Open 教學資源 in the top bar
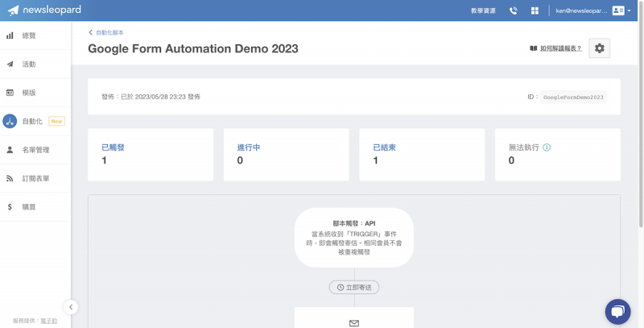 click(483, 10)
